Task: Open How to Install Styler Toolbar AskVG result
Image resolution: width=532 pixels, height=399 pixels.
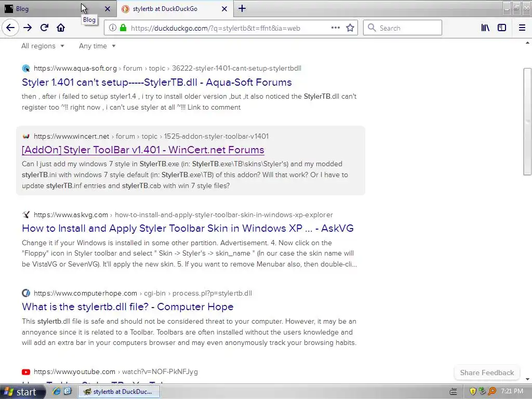Action: 188,229
